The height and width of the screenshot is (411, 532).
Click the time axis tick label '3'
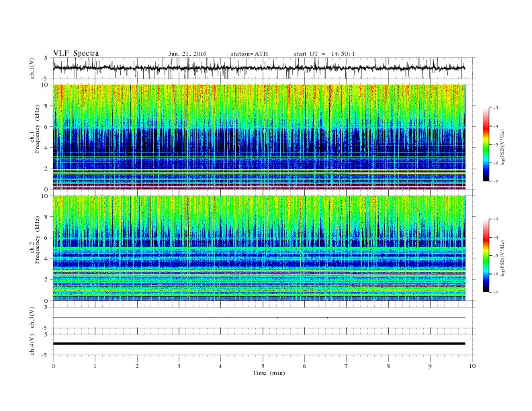pyautogui.click(x=179, y=366)
